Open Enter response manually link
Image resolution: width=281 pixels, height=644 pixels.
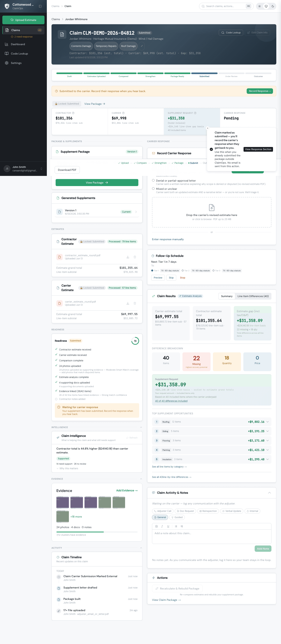tap(168, 239)
